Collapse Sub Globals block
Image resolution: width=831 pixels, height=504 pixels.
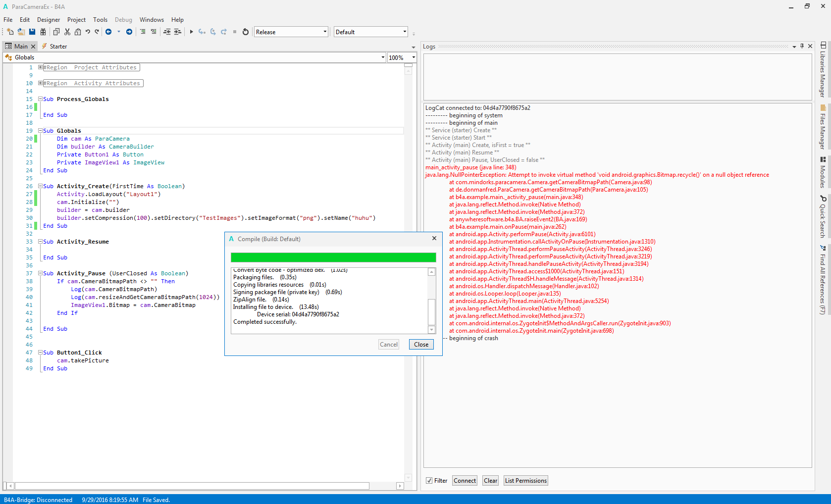[41, 131]
